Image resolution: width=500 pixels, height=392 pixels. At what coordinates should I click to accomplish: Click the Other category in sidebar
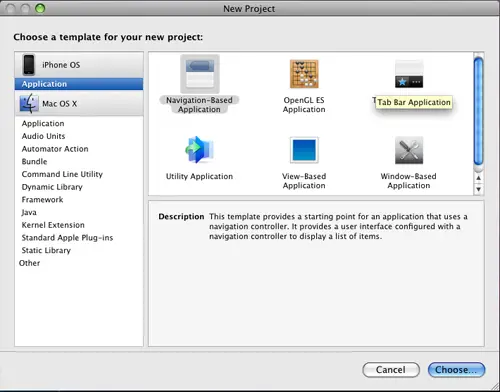point(29,263)
